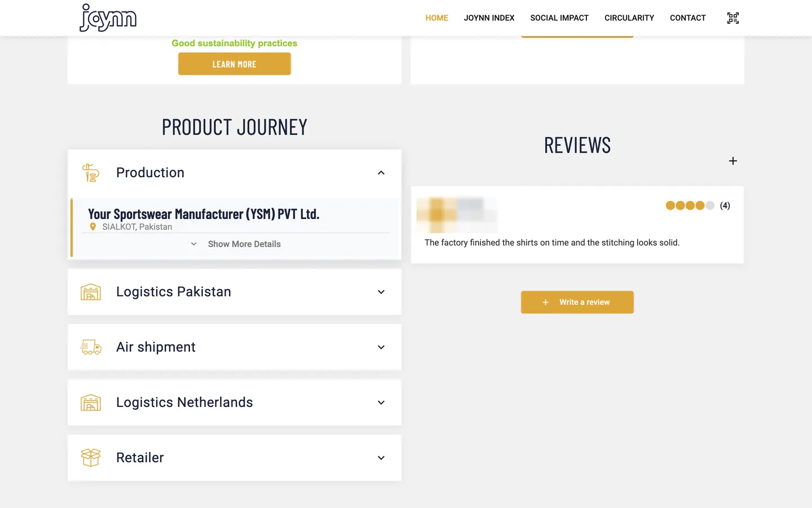Viewport: 812px width, 508px height.
Task: Click the Logistics Netherlands warehouse icon
Action: click(x=91, y=402)
